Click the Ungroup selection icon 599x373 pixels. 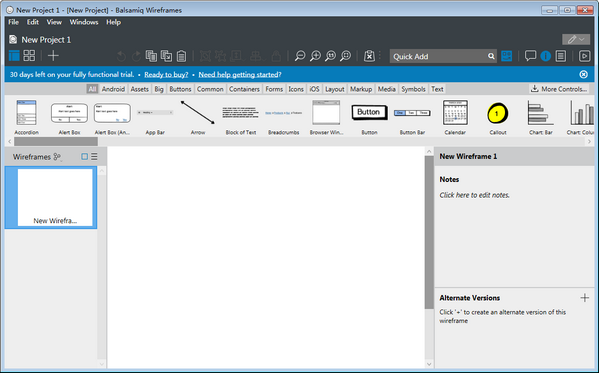point(220,56)
